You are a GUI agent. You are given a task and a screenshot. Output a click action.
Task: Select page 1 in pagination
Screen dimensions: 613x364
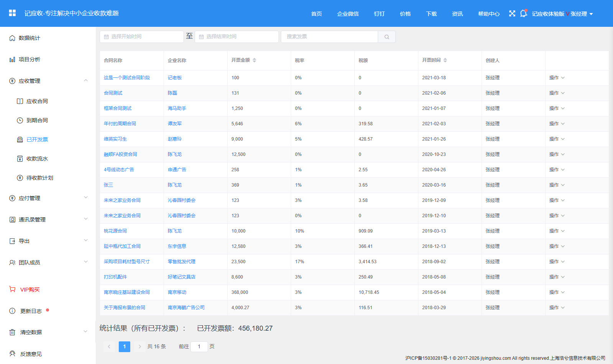(x=125, y=346)
